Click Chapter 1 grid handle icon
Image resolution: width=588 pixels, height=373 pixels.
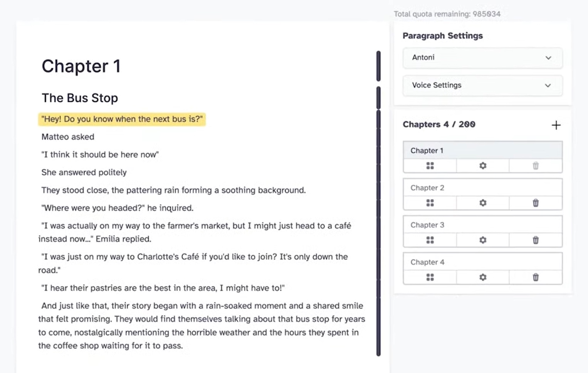(x=430, y=166)
